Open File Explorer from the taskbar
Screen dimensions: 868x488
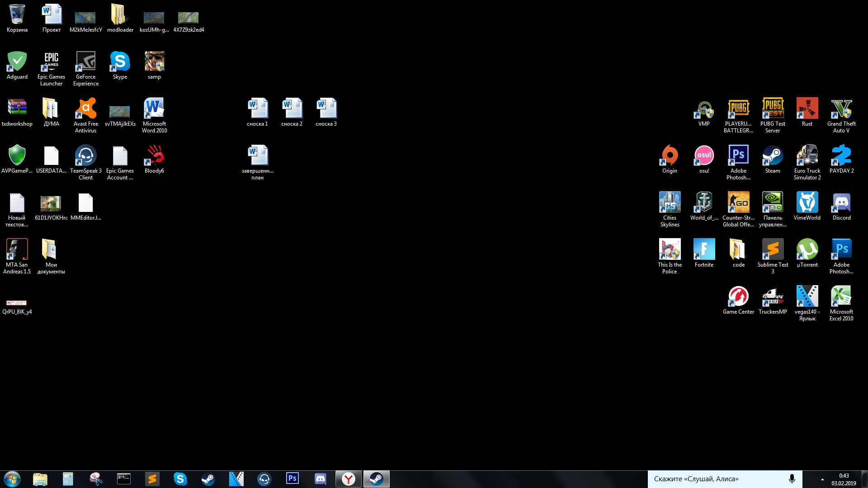[40, 479]
